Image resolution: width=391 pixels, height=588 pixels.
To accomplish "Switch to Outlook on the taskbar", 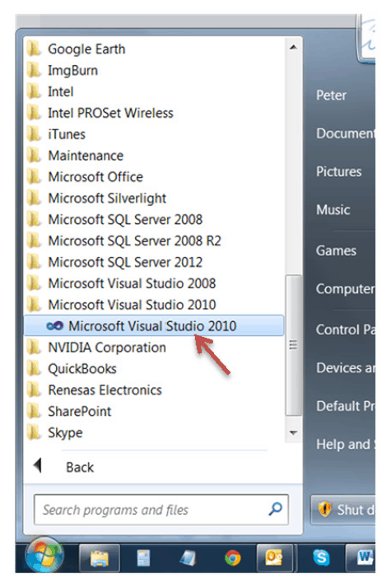I will (x=274, y=558).
